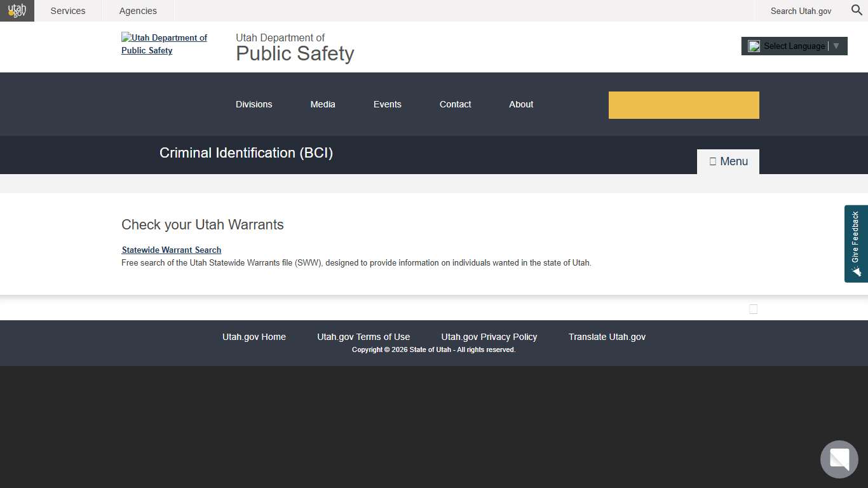Image resolution: width=868 pixels, height=488 pixels.
Task: Toggle the Give Feedback side panel
Action: [855, 243]
